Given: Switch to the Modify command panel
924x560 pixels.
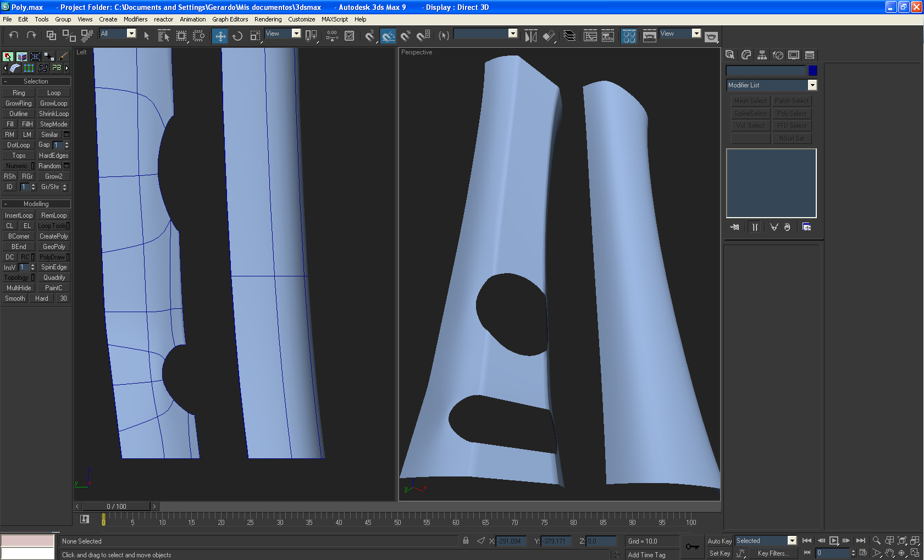Looking at the screenshot, I should click(x=746, y=55).
